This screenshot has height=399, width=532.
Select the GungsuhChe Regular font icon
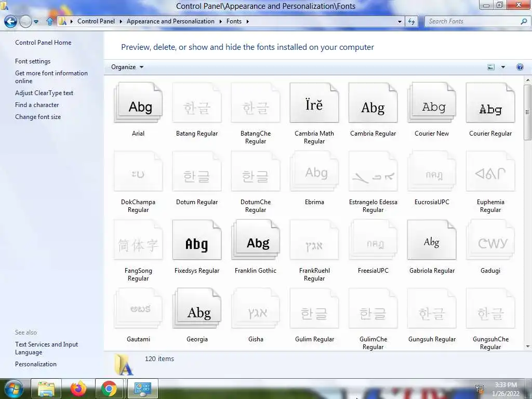coord(490,309)
